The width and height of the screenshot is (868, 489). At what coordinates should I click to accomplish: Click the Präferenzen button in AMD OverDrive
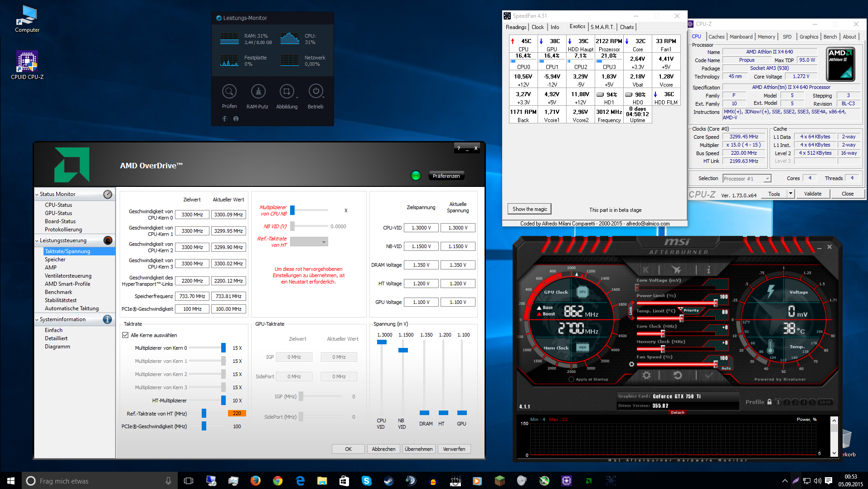pos(446,176)
